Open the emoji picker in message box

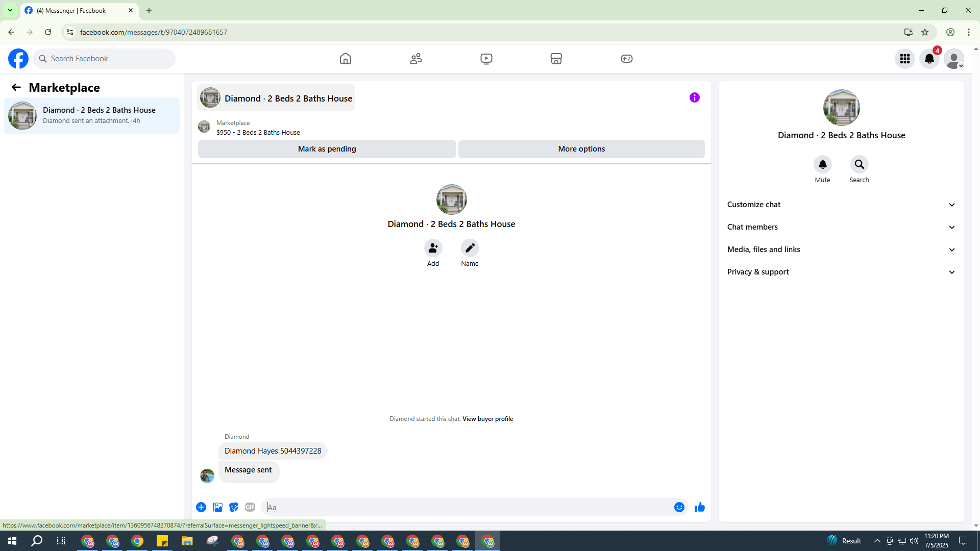[679, 507]
